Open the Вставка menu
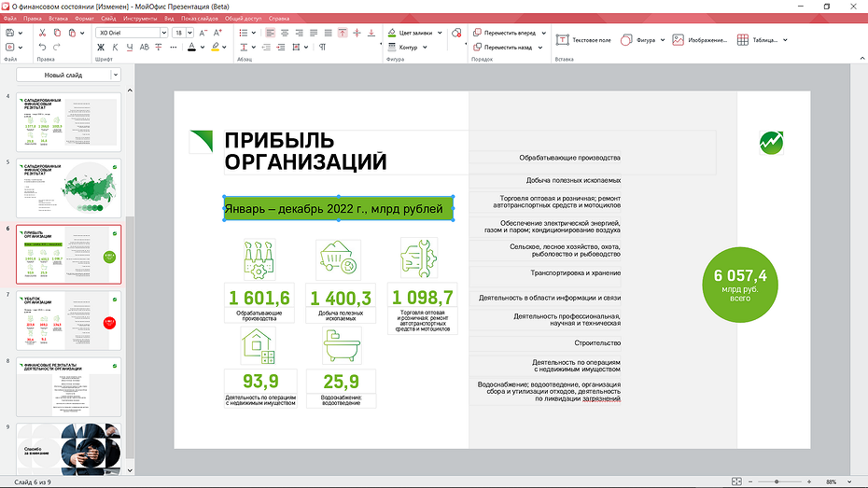Image resolution: width=868 pixels, height=488 pixels. point(58,19)
